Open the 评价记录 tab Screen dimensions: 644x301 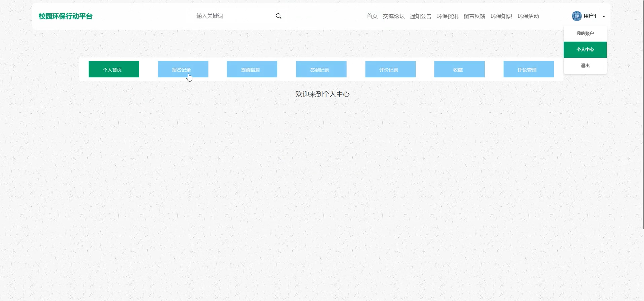coord(390,69)
